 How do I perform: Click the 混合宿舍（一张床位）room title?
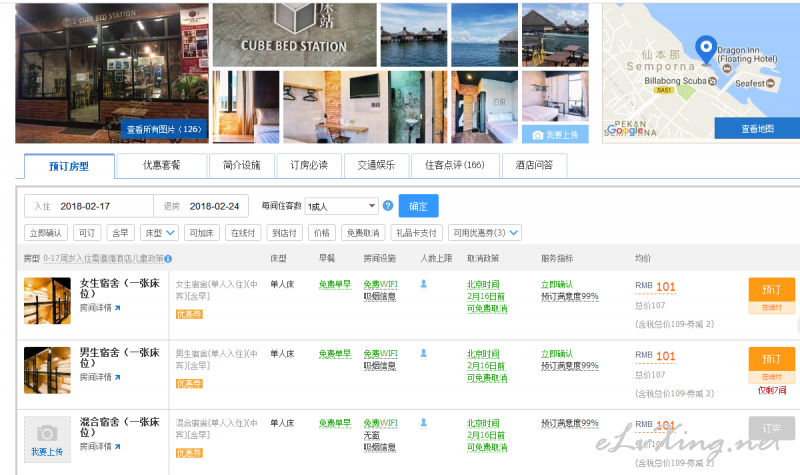[x=119, y=427]
